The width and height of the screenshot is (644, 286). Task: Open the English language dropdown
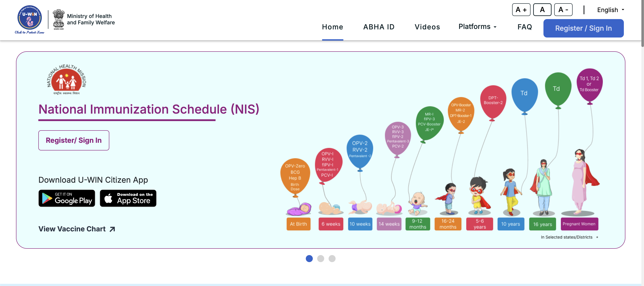(x=610, y=10)
